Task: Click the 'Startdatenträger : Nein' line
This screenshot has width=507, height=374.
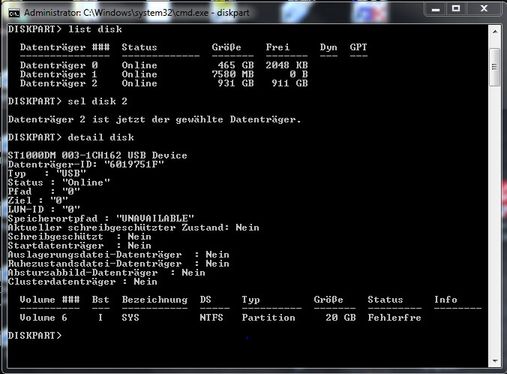Action: coord(80,245)
